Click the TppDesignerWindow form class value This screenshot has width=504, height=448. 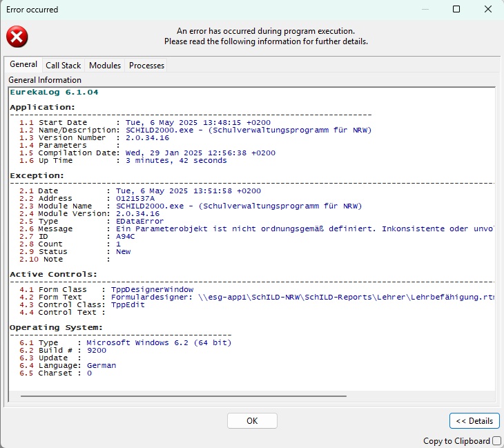[153, 289]
